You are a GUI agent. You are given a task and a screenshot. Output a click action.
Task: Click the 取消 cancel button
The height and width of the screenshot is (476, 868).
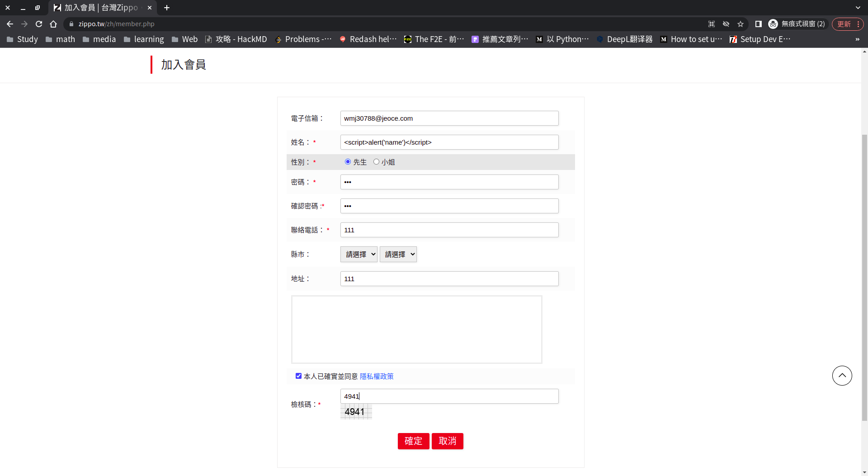(x=448, y=441)
